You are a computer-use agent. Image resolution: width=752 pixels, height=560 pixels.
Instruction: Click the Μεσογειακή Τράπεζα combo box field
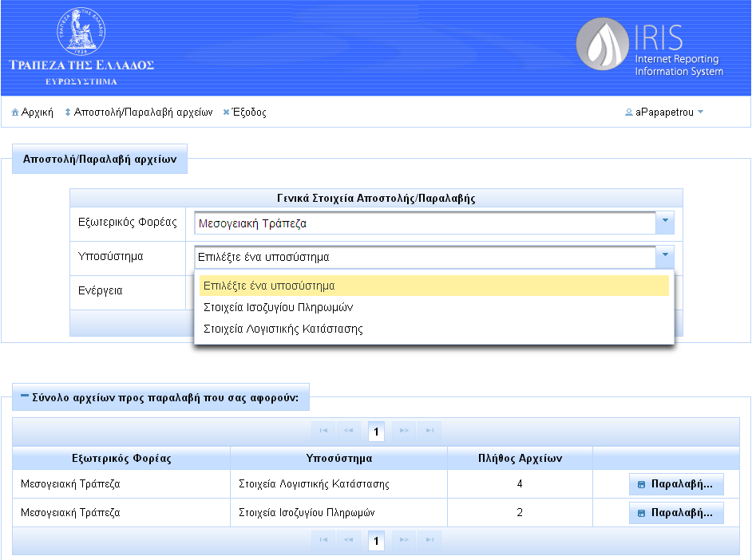pos(425,223)
